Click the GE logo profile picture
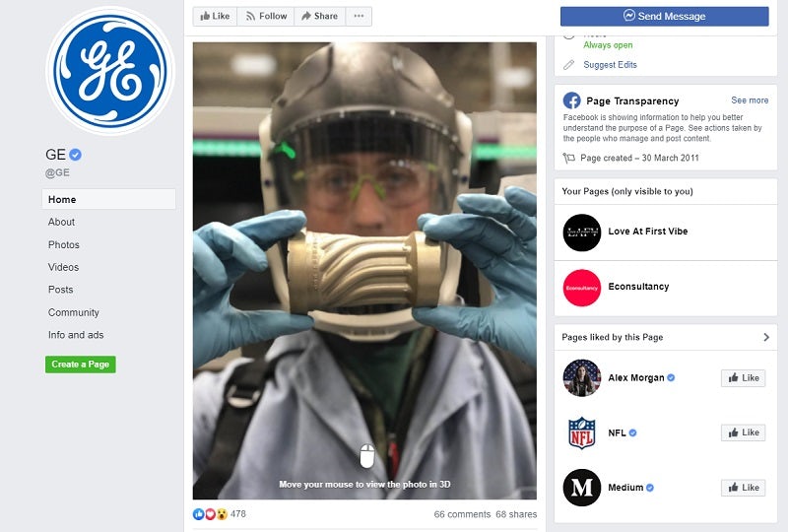Image resolution: width=788 pixels, height=532 pixels. pyautogui.click(x=109, y=70)
